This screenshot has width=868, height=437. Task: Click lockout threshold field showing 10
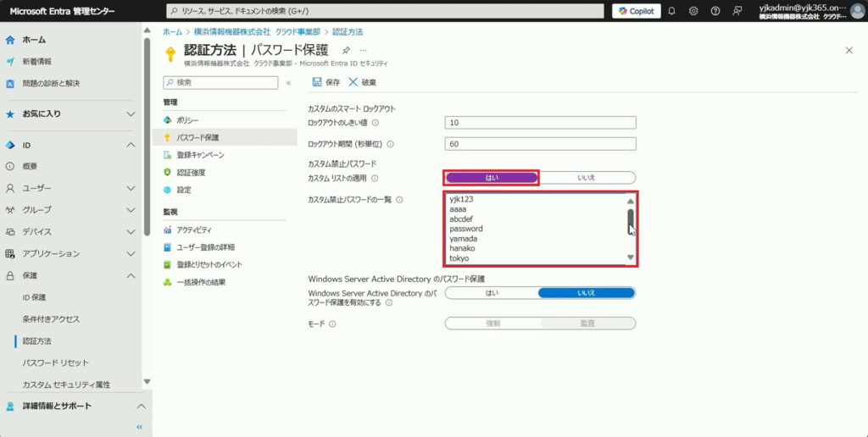[x=540, y=123]
